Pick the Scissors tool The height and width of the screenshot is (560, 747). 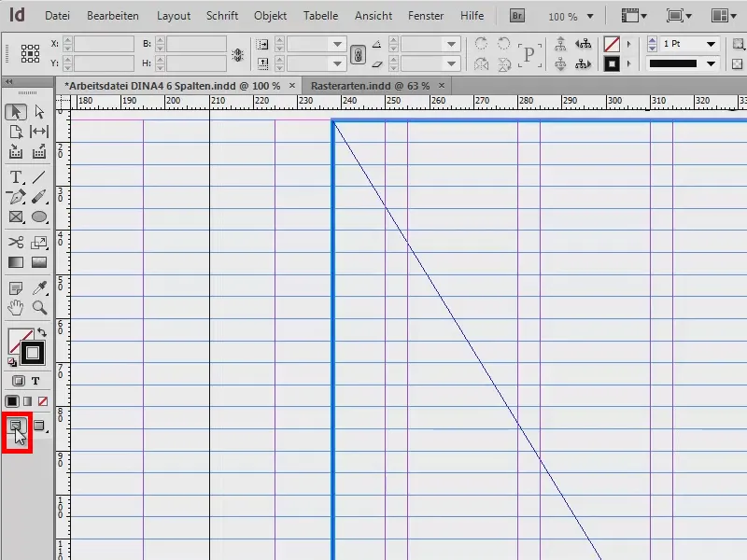pyautogui.click(x=15, y=244)
